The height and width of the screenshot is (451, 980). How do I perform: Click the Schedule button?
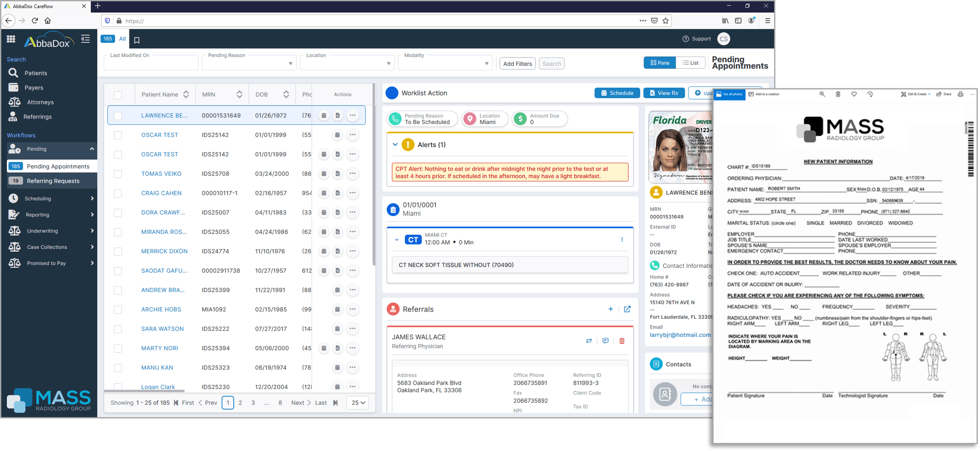pyautogui.click(x=617, y=93)
